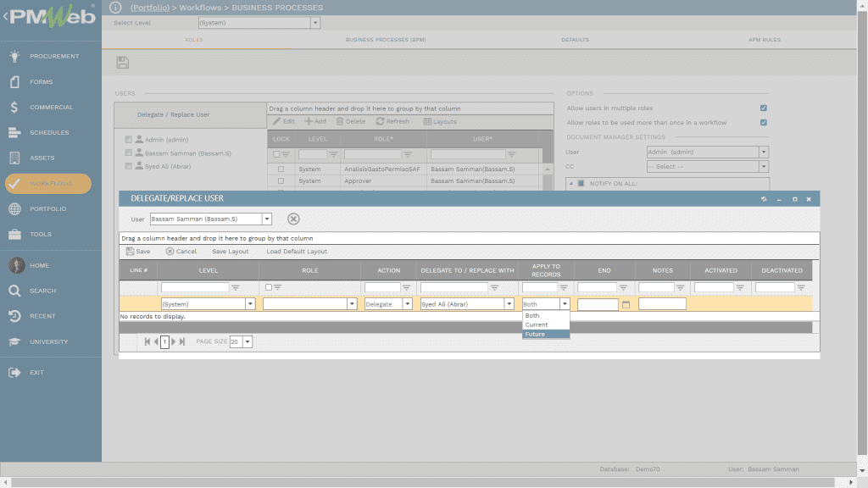
Task: Open the Search magnifier icon
Action: click(15, 291)
